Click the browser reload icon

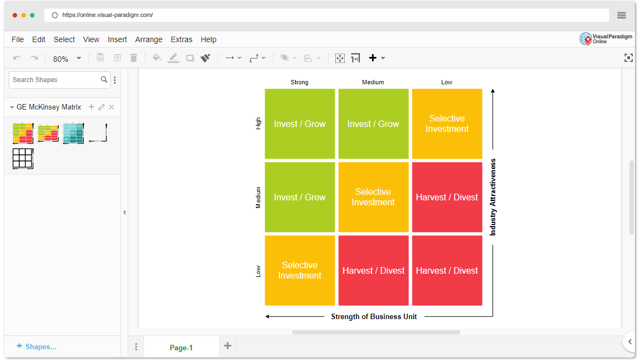[55, 15]
